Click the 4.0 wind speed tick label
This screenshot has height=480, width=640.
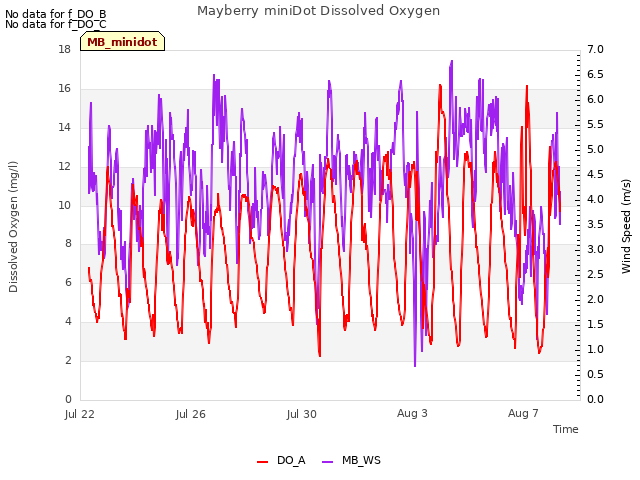(x=595, y=199)
